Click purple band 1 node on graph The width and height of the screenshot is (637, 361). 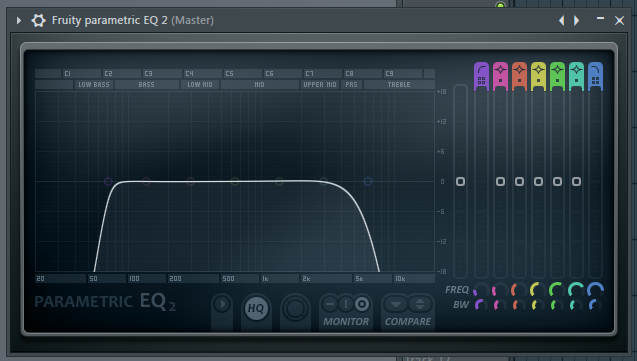[x=108, y=182]
